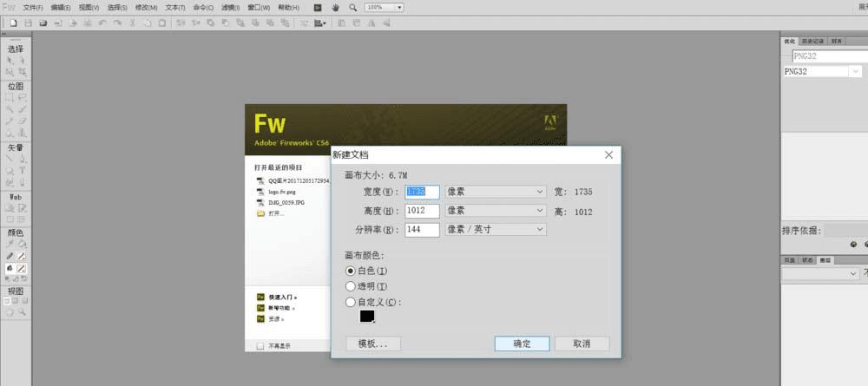Open the blend mode dropdown under the 图层 tab
868x386 pixels.
820,274
